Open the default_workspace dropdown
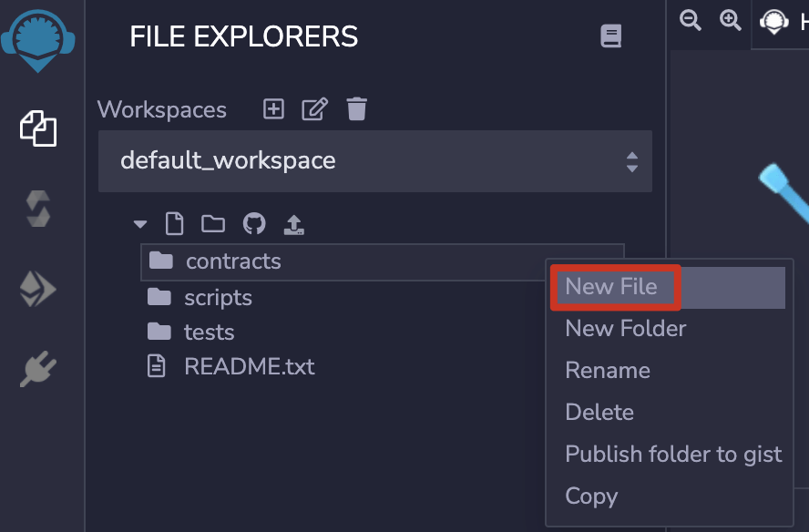Viewport: 809px width, 532px height. 375,161
